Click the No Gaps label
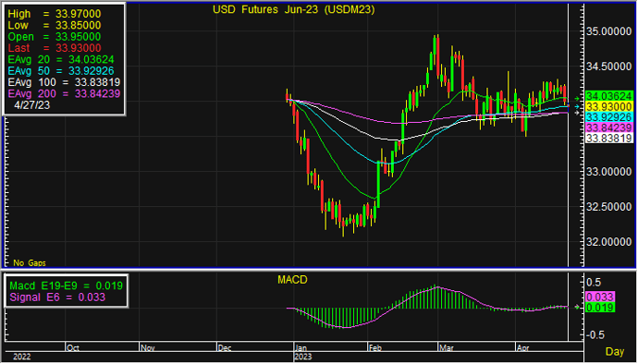 tap(30, 263)
